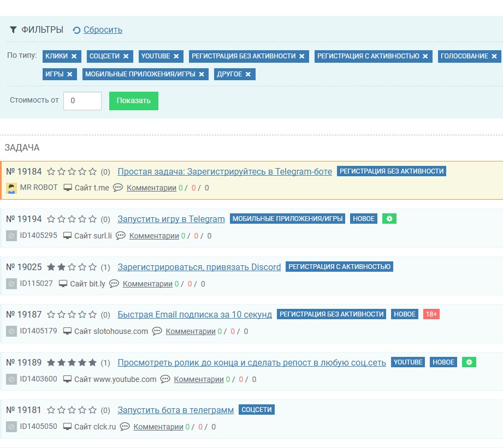Image resolution: width=503 pixels, height=448 pixels.
Task: Remove the ГОЛОСОВАНИЕ filter tag
Action: coord(494,56)
